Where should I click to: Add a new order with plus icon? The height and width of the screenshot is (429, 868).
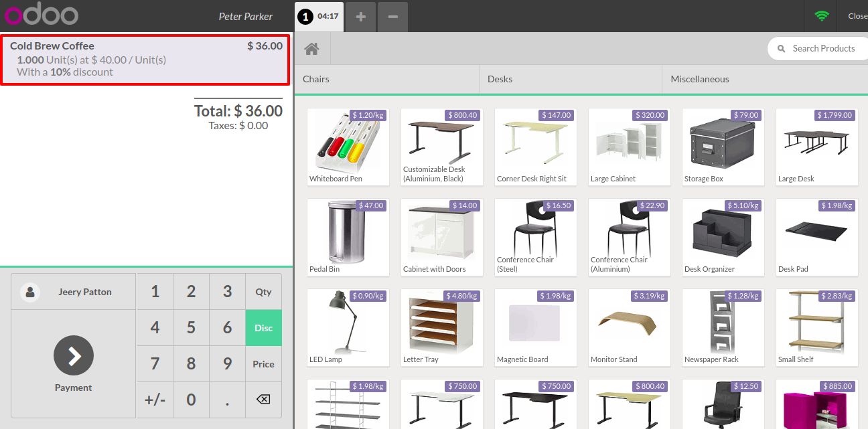(360, 16)
